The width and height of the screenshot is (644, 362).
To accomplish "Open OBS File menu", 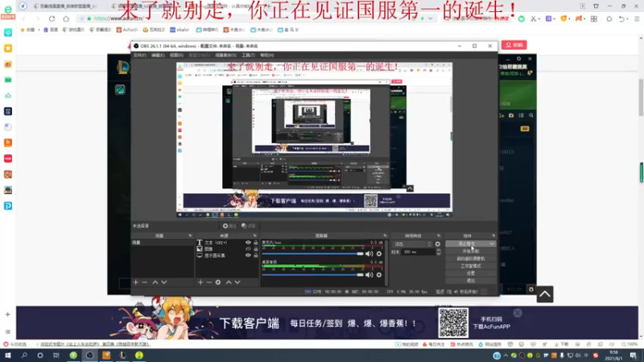I will (139, 55).
